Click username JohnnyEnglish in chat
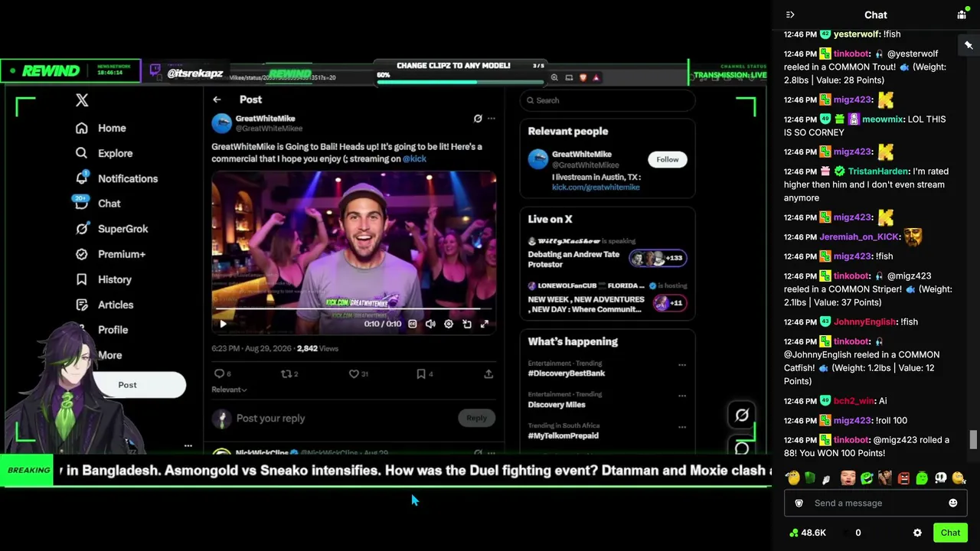Image resolution: width=980 pixels, height=551 pixels. (864, 322)
